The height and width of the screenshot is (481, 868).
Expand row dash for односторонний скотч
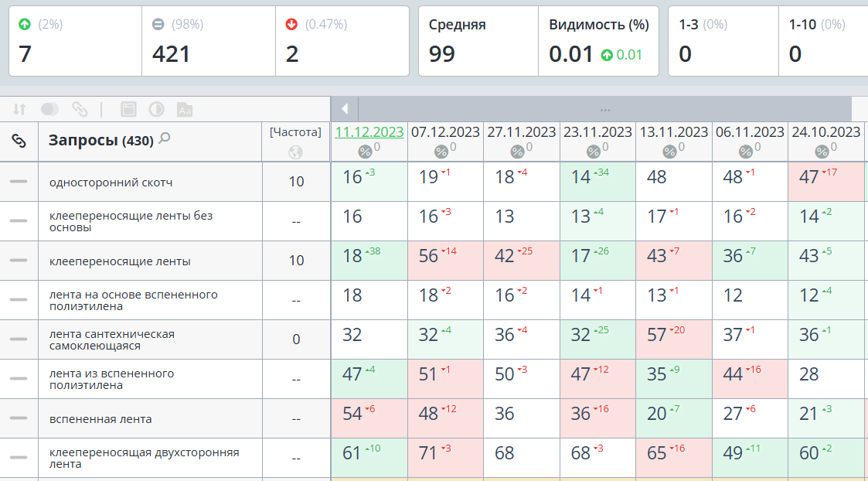(x=19, y=181)
